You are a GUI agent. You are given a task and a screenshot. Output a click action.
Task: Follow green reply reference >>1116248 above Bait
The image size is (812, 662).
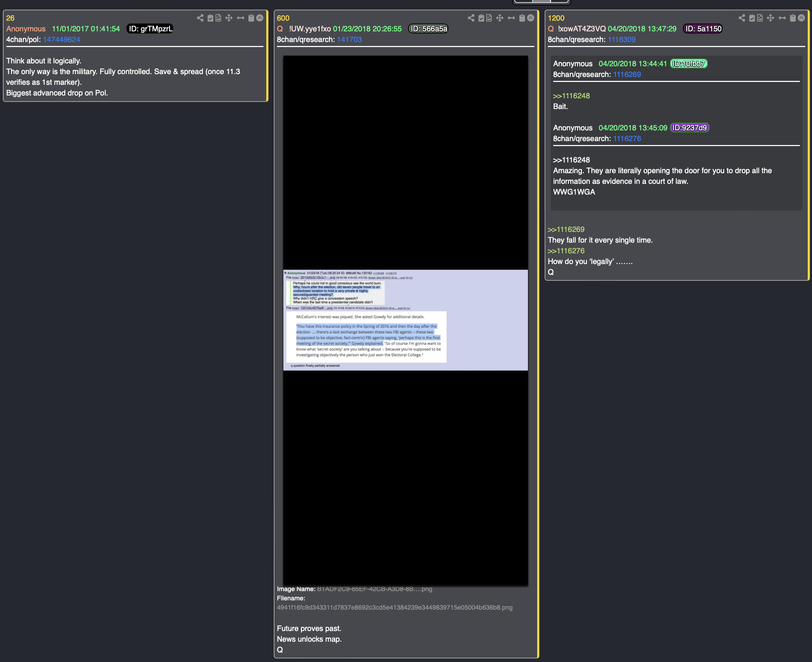click(x=571, y=96)
